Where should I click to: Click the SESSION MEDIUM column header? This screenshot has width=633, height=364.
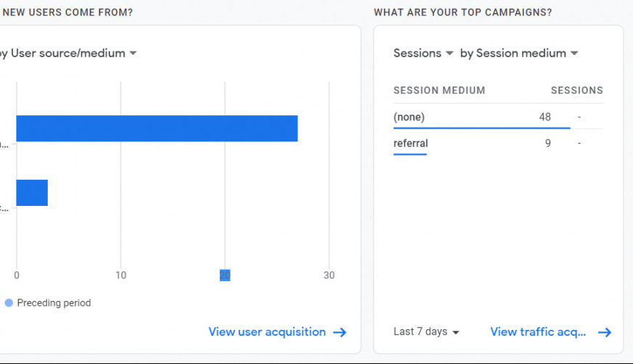(x=439, y=91)
